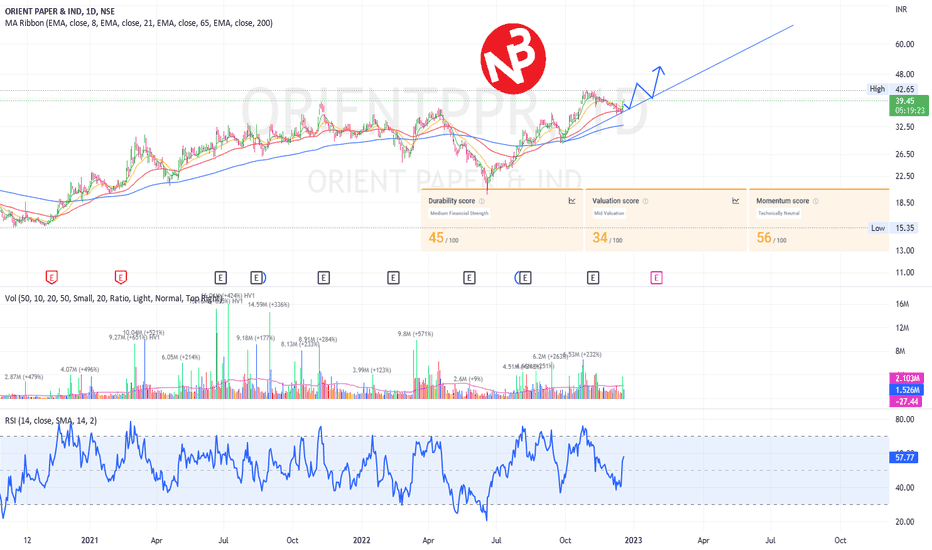Open info icon beside Momentum score
Viewport: 932px width, 550px height.
[816, 202]
